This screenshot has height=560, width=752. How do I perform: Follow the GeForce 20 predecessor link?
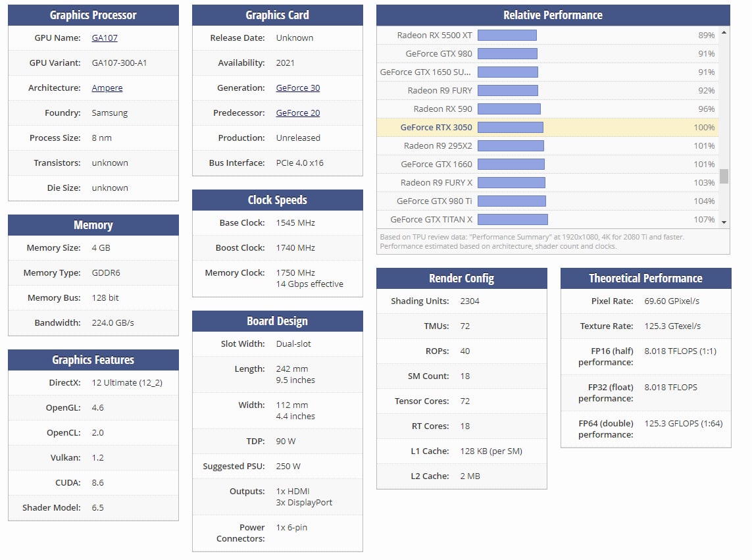coord(298,113)
